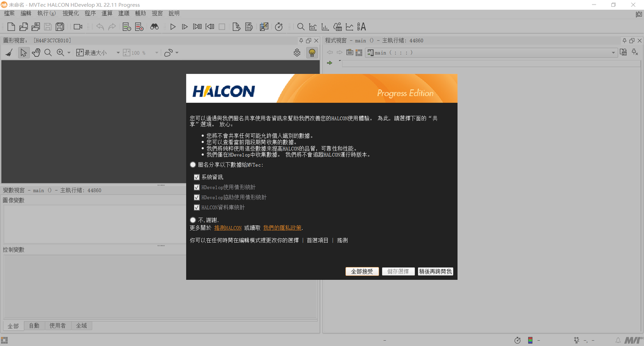Select the hand pan tool in graphics window
Screen dimensions: 644x346
pos(36,52)
